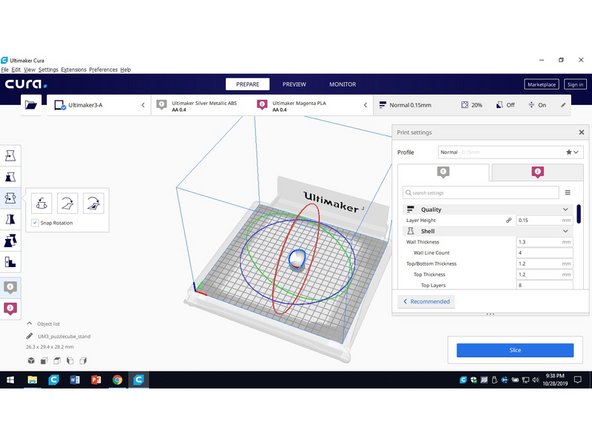Select the Mirror tool in left toolbar
Viewport: 592px width, 444px height.
click(10, 219)
